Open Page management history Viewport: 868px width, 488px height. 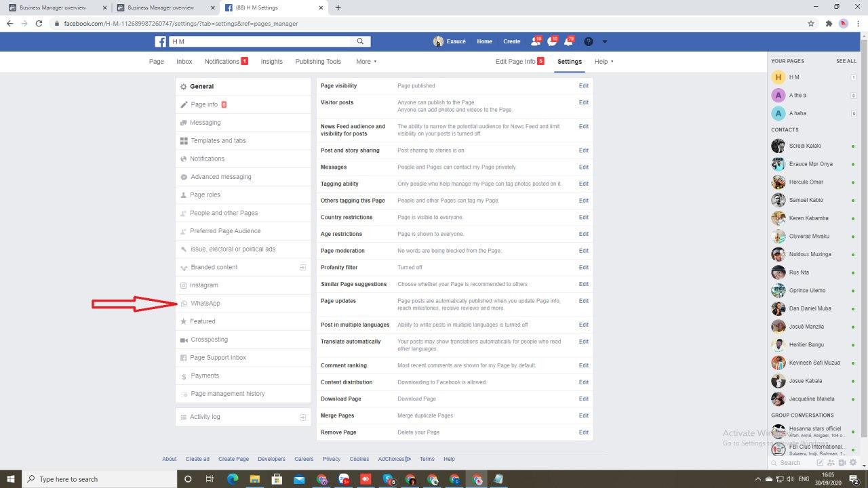[x=243, y=394]
